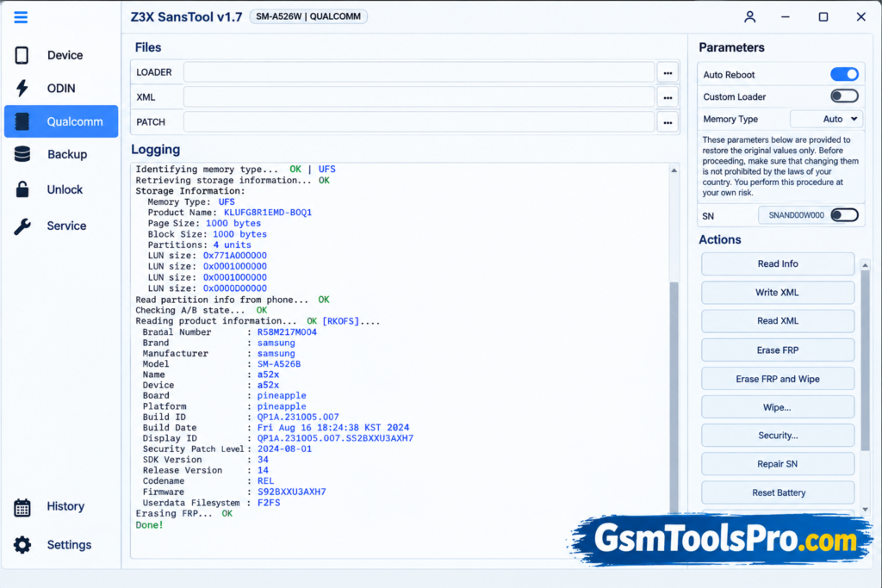This screenshot has width=882, height=588.
Task: Switch to the ODIN section
Action: pyautogui.click(x=61, y=89)
